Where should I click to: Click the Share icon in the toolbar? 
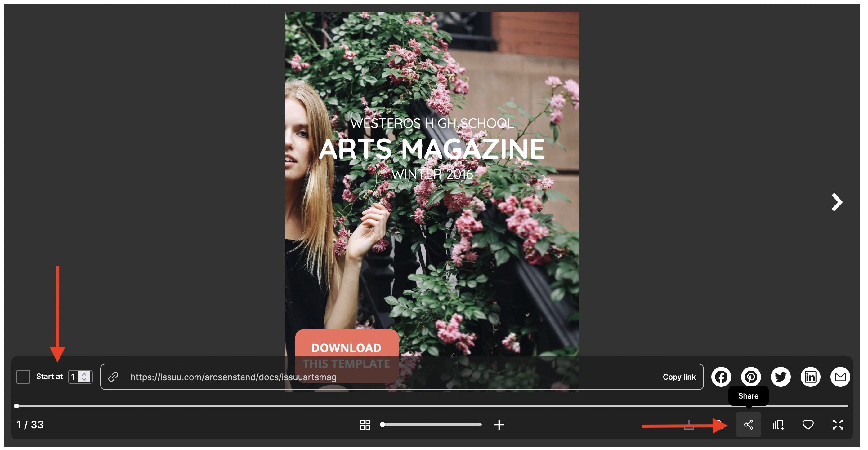click(x=748, y=424)
